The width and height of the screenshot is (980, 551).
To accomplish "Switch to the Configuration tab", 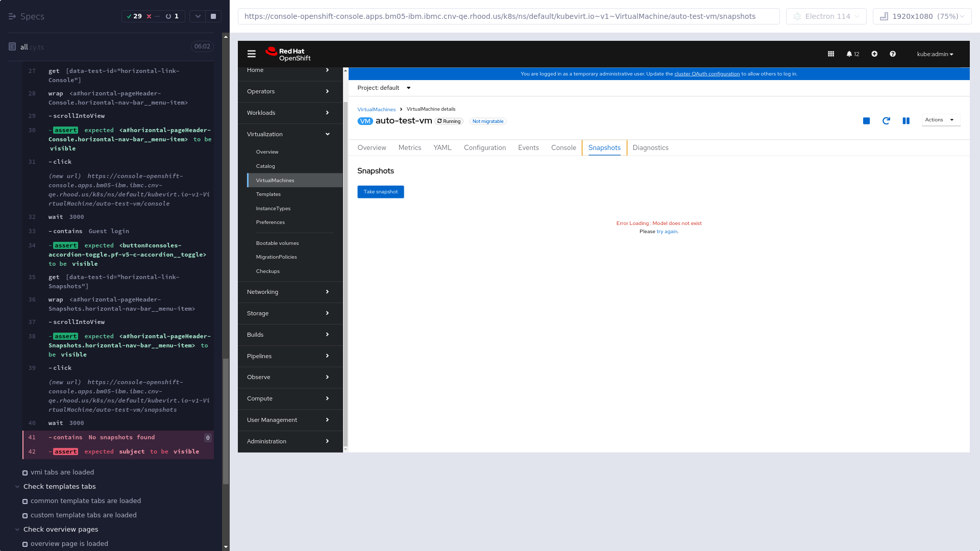I will pyautogui.click(x=484, y=148).
